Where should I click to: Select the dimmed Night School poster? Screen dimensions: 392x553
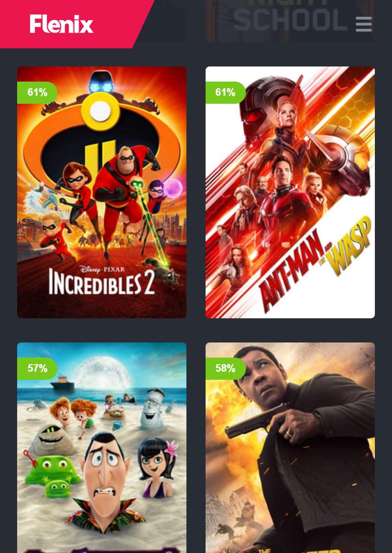290,21
